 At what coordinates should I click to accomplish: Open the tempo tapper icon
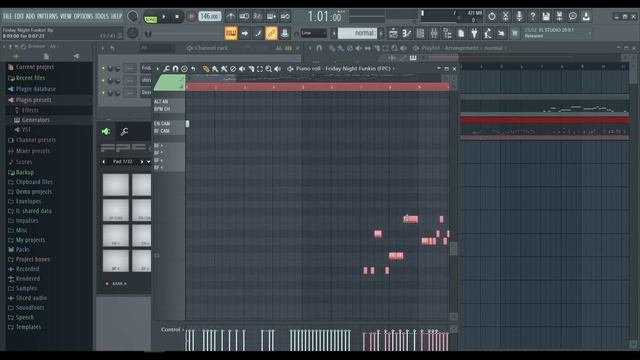pyautogui.click(x=488, y=33)
